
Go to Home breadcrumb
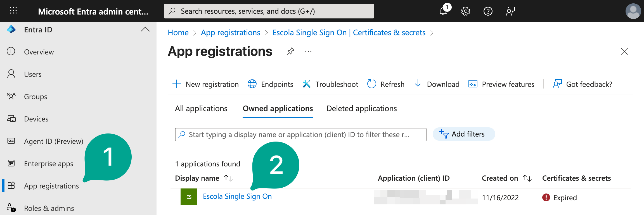click(178, 33)
